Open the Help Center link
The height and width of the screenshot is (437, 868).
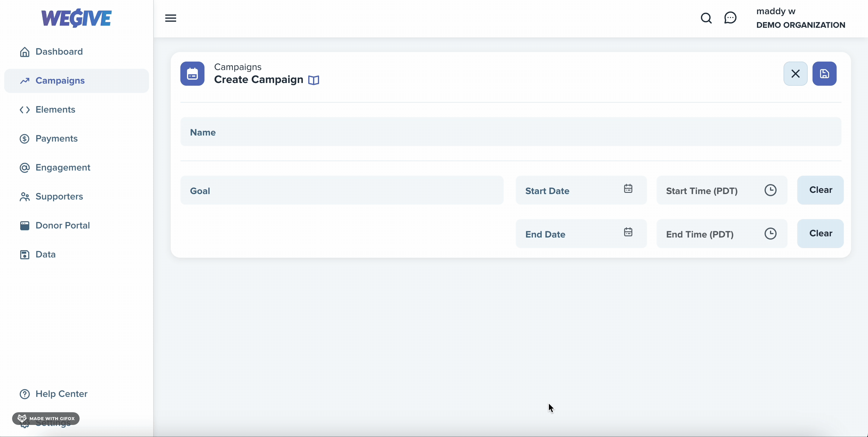[x=61, y=394]
